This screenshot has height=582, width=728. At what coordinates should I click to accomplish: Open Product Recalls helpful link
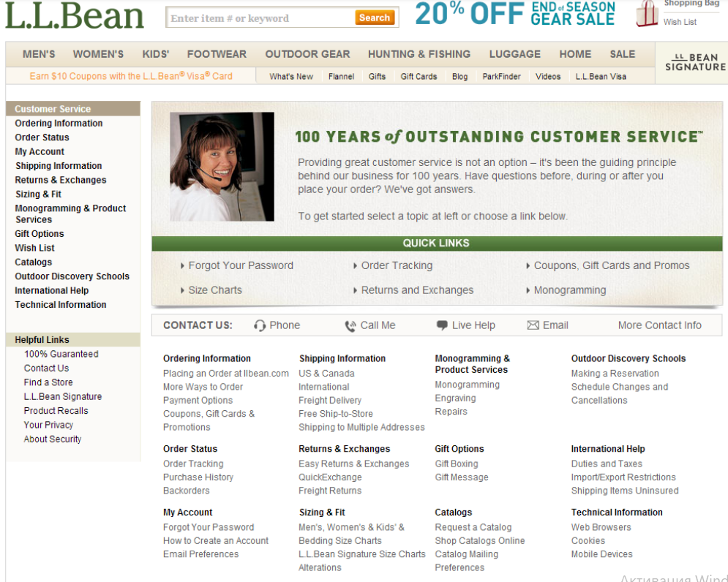(56, 411)
